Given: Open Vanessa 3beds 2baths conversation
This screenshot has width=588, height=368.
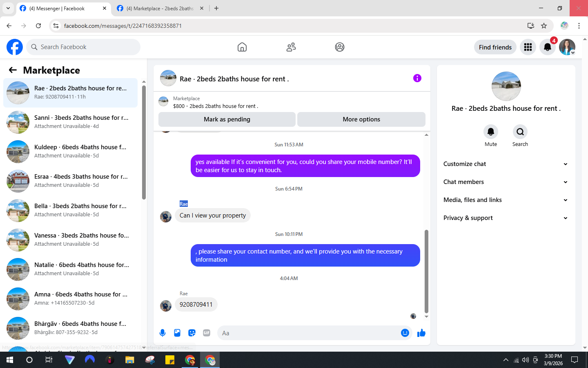Looking at the screenshot, I should tap(70, 240).
